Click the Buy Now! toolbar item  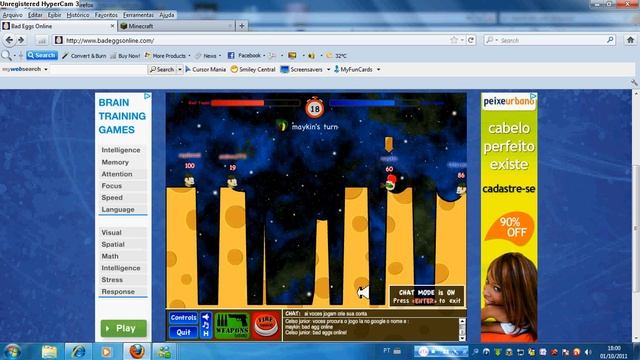click(125, 56)
